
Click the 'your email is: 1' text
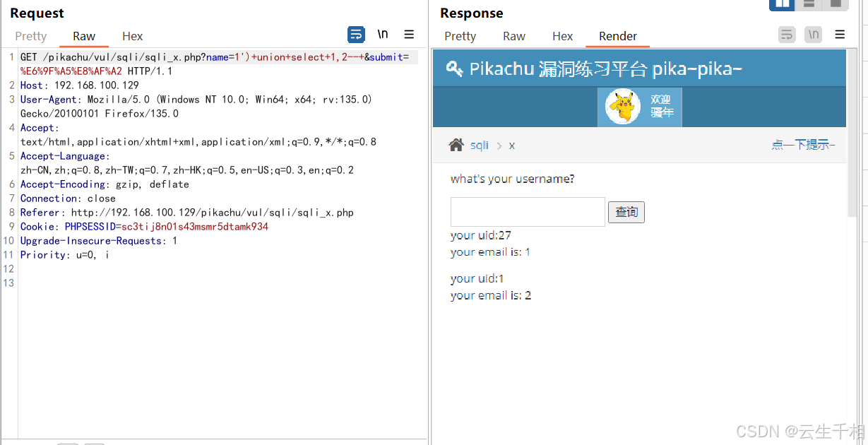coord(491,252)
